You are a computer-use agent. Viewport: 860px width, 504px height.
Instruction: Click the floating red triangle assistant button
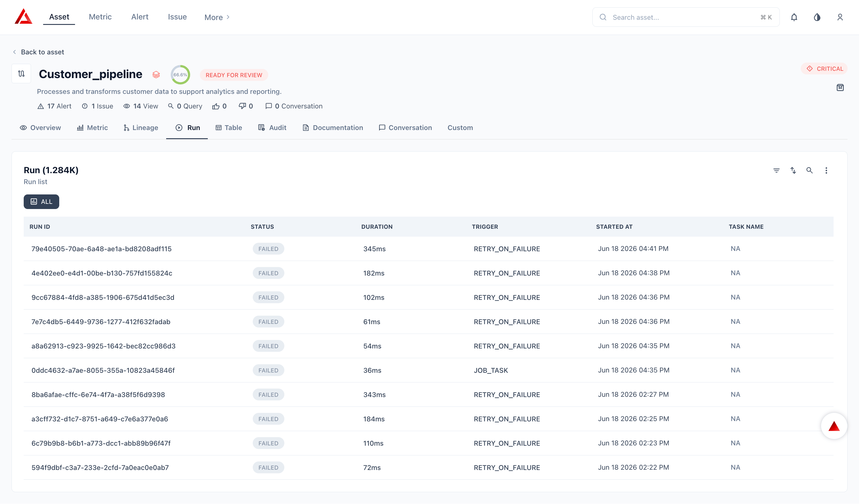click(x=835, y=427)
